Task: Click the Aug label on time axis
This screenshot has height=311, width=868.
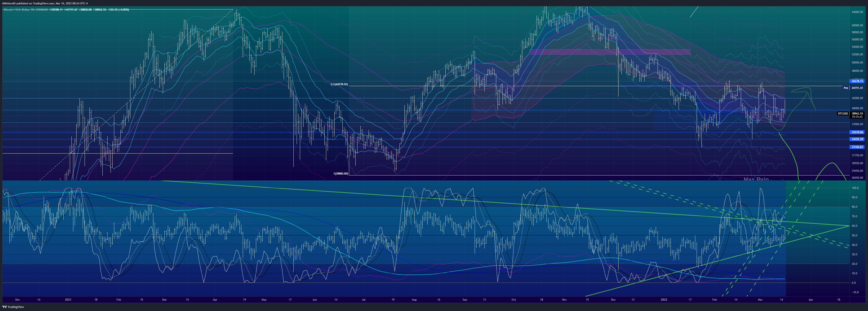Action: pos(414,299)
